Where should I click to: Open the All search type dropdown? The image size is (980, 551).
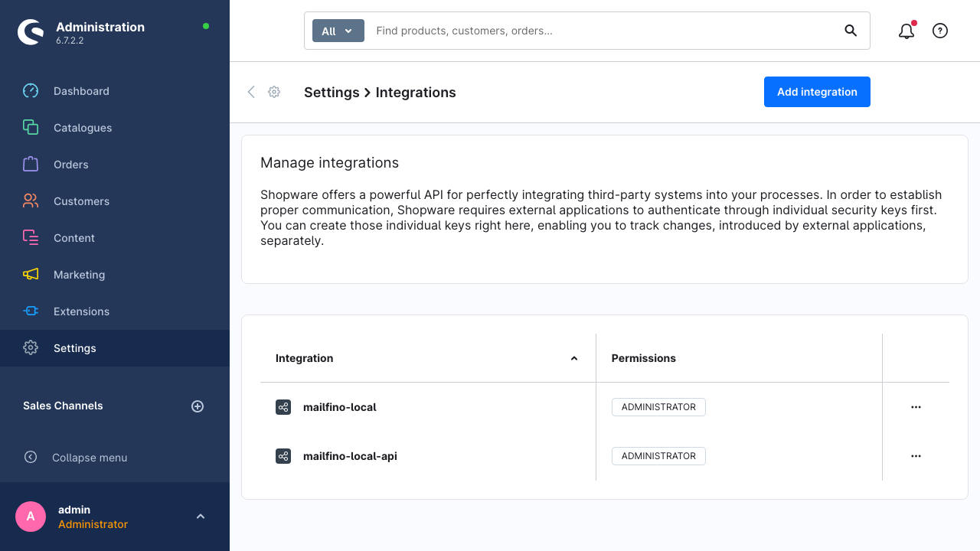tap(338, 31)
